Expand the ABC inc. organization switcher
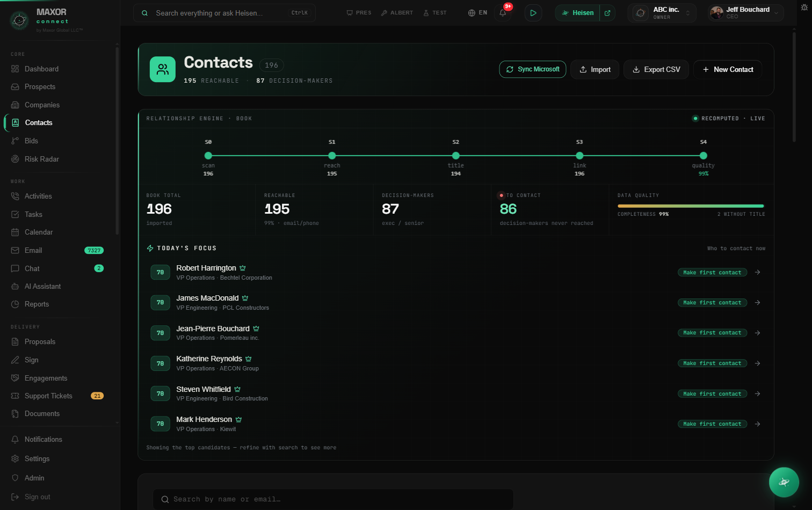The image size is (812, 510). tap(662, 13)
